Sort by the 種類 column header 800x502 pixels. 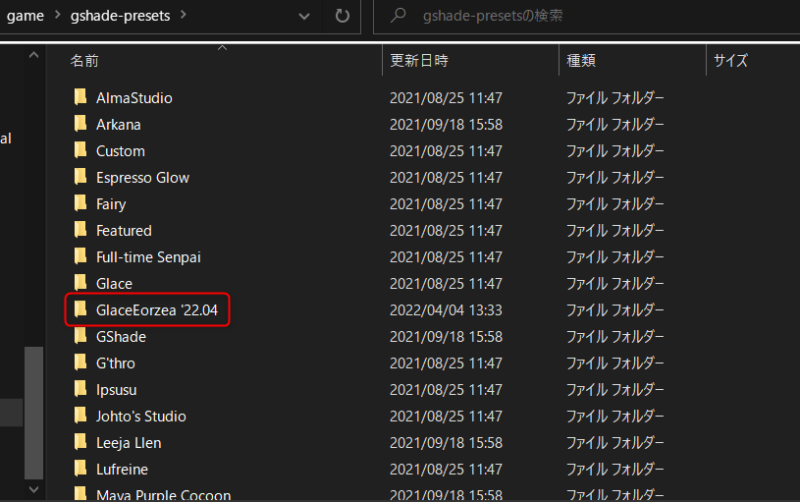581,60
